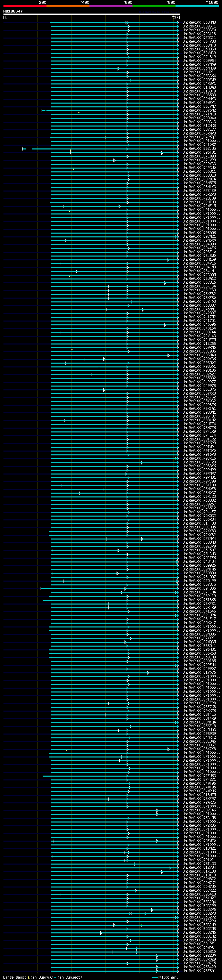Select the UniRef100_Q7LW93 label
This screenshot has width=222, height=980.
tap(199, 156)
